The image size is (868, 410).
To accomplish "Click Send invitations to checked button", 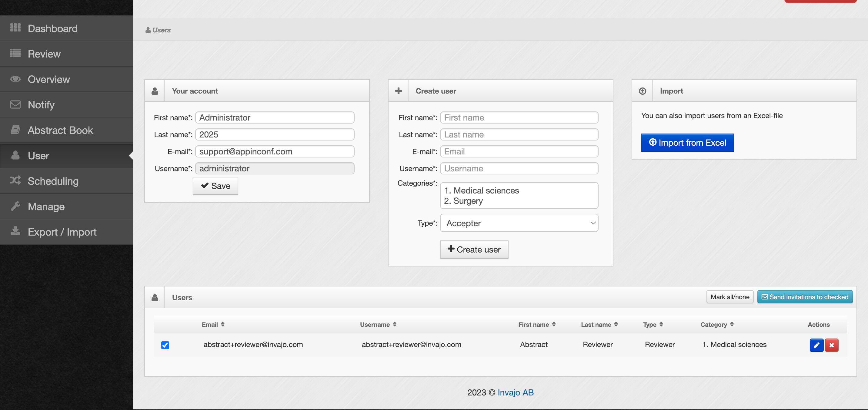I will coord(805,297).
